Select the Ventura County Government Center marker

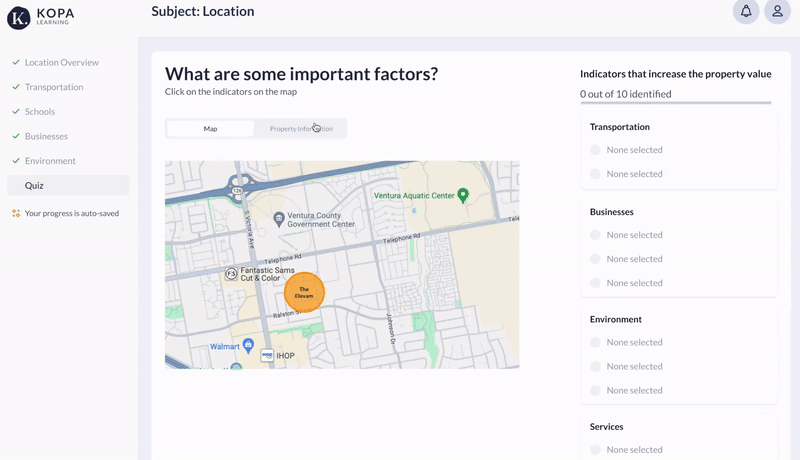(x=279, y=219)
